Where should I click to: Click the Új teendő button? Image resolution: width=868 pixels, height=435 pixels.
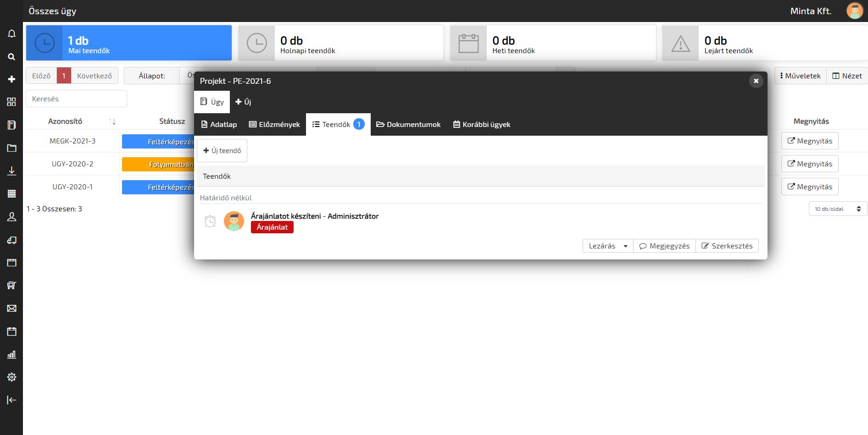[x=222, y=151]
